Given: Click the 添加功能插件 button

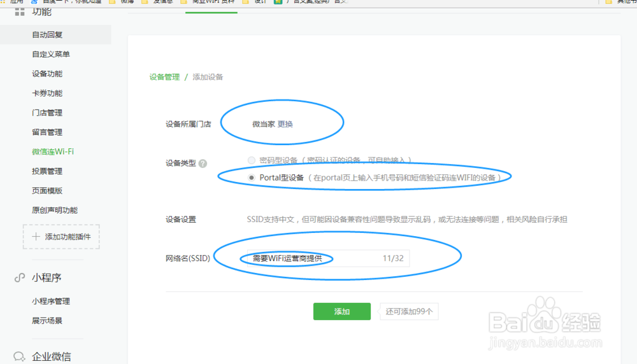Looking at the screenshot, I should click(x=61, y=237).
